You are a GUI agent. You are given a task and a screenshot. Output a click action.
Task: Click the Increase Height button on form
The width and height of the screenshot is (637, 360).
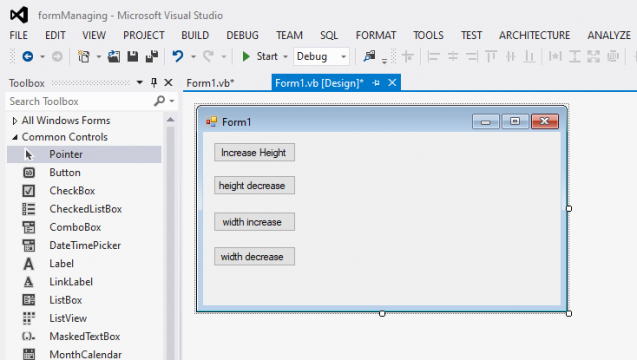[254, 152]
